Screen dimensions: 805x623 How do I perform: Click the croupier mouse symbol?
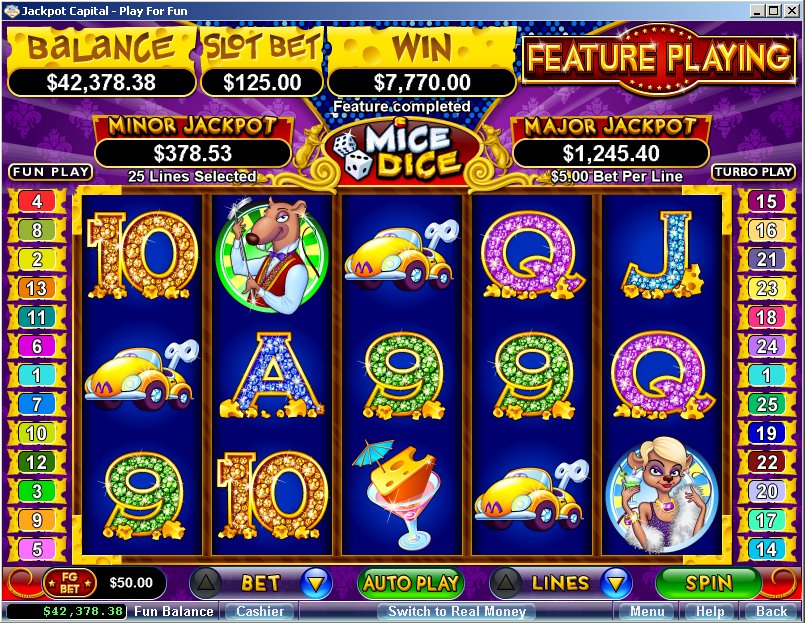click(x=272, y=255)
